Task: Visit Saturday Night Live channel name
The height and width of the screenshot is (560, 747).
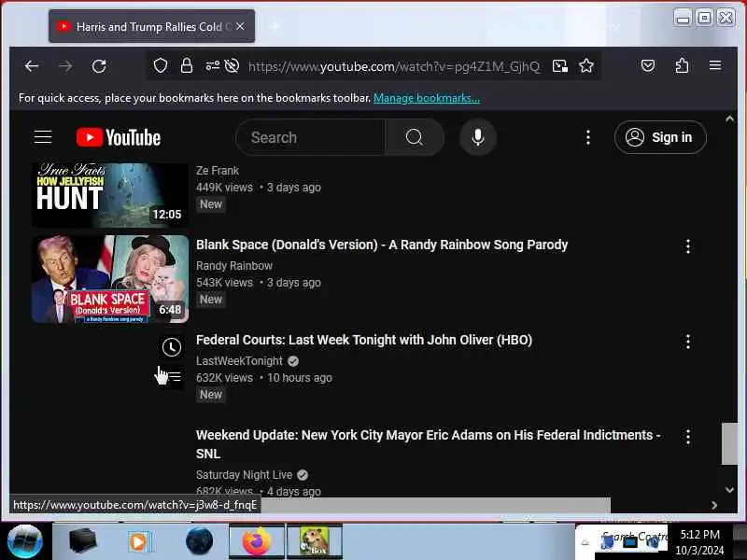Action: tap(244, 475)
